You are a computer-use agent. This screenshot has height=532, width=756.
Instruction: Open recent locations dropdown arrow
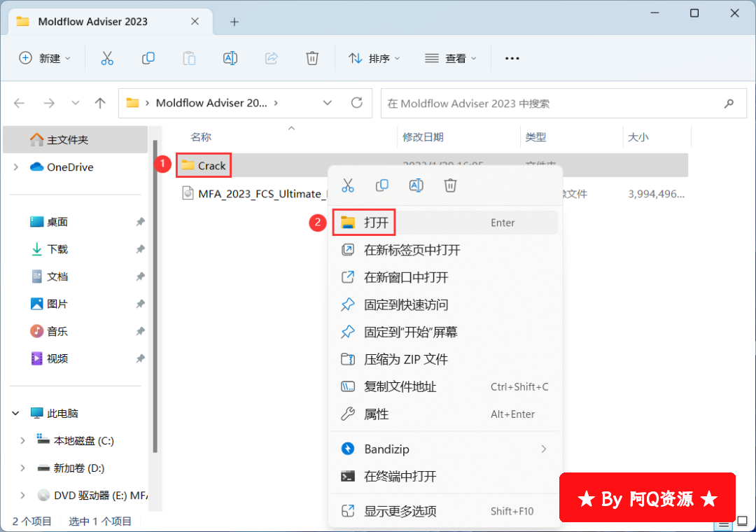tap(75, 103)
